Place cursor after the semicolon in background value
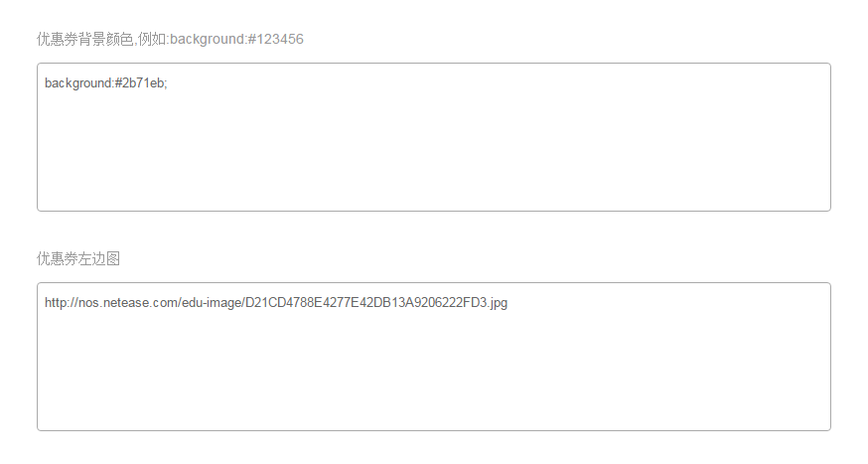This screenshot has height=464, width=868. 169,83
